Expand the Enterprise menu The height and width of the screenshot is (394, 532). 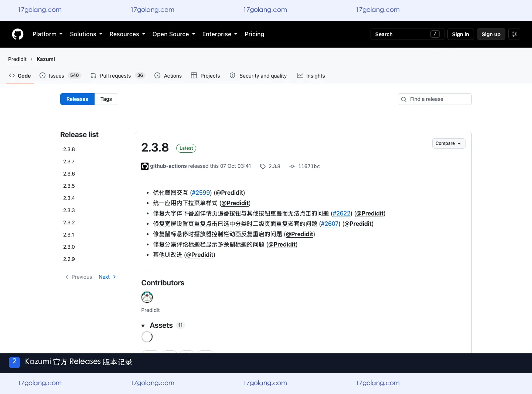(x=220, y=34)
